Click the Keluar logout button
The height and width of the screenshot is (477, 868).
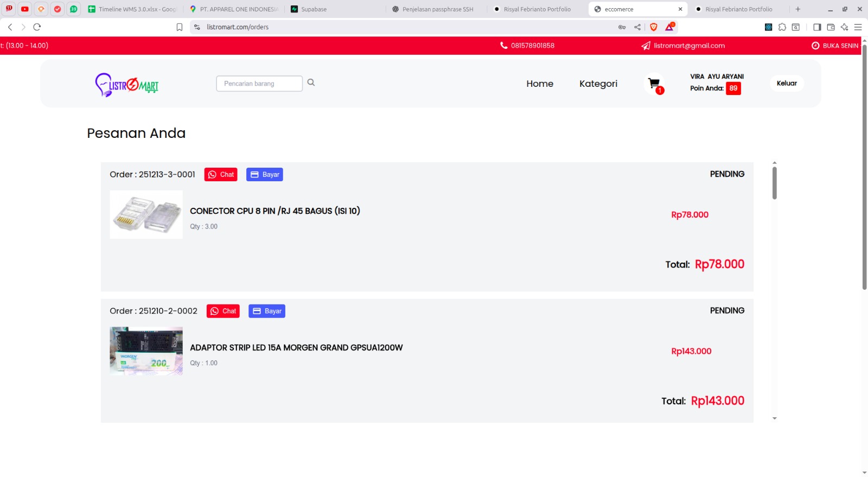click(786, 83)
